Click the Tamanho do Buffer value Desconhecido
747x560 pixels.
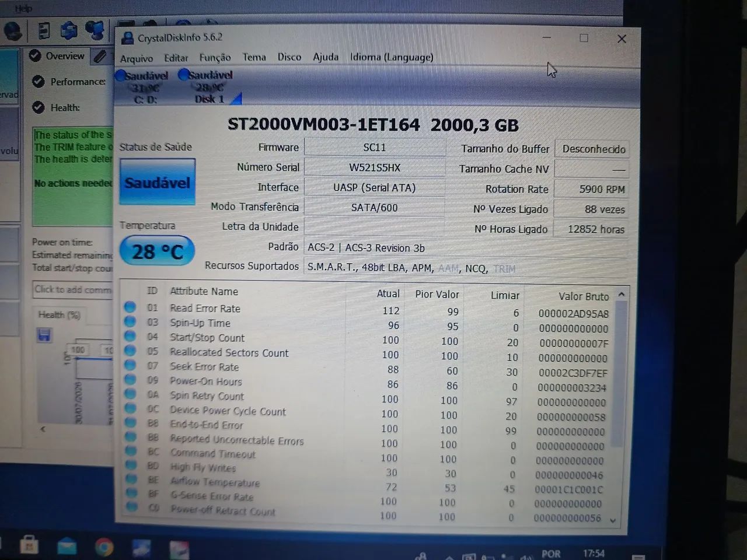coord(593,149)
